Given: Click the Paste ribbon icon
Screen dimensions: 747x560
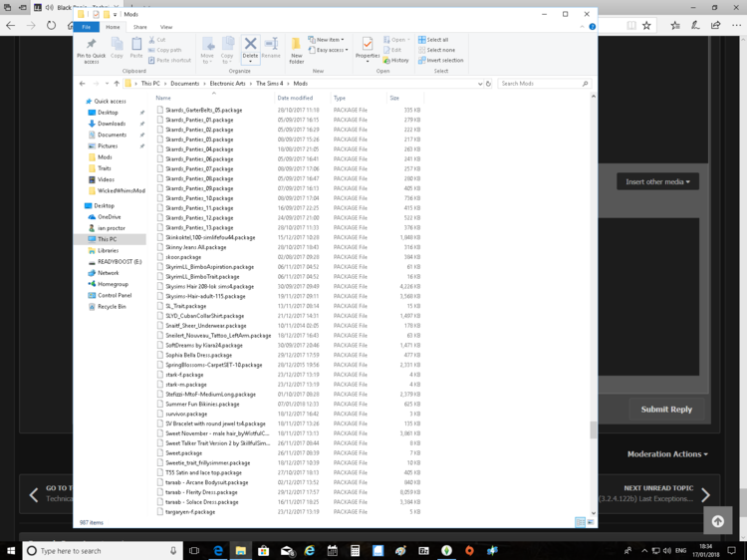Looking at the screenshot, I should coord(136,44).
